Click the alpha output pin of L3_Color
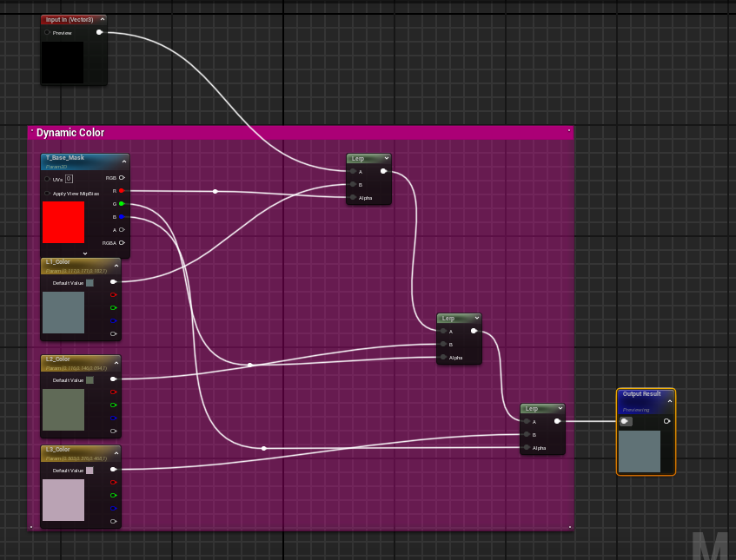The width and height of the screenshot is (736, 560). click(x=113, y=521)
